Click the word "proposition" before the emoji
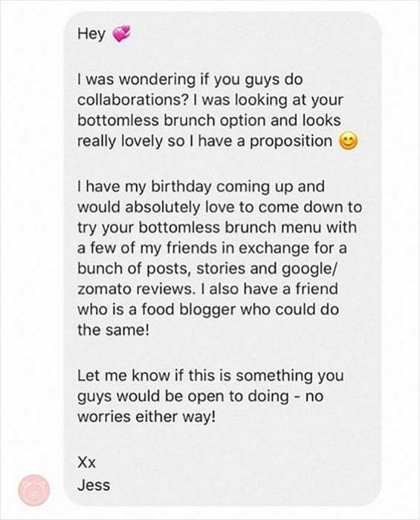Image resolution: width=420 pixels, height=520 pixels. 291,142
